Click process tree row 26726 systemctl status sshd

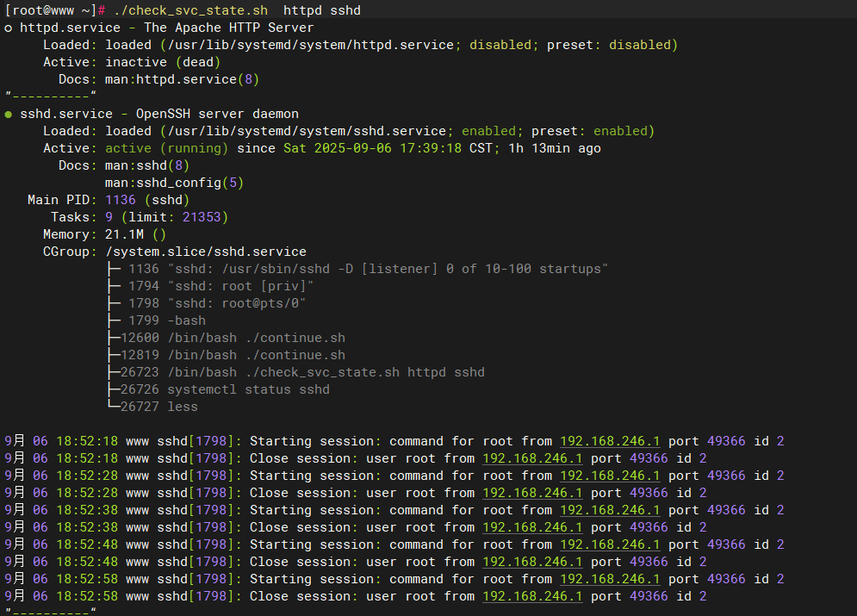219,389
